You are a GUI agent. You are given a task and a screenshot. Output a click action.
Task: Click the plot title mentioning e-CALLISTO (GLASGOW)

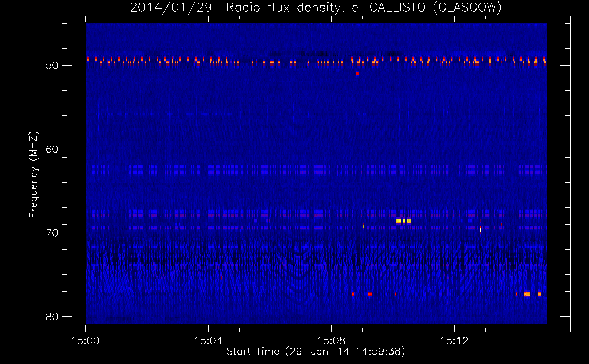pyautogui.click(x=316, y=7)
